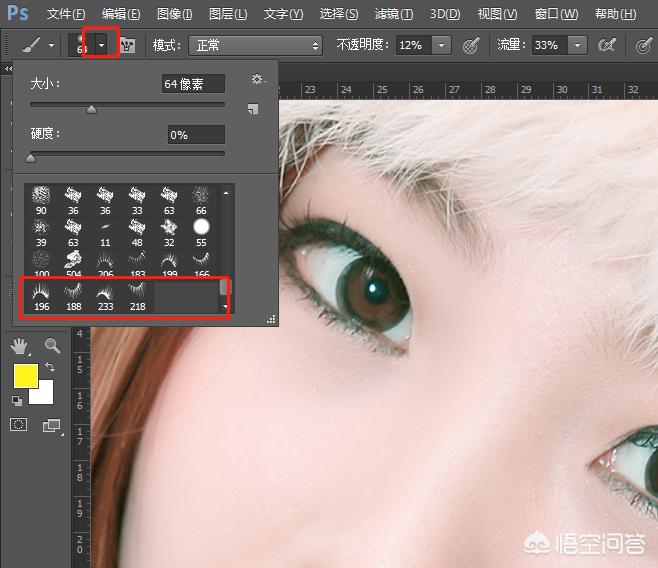Open the blend mode dropdown showing 正常

(x=254, y=46)
